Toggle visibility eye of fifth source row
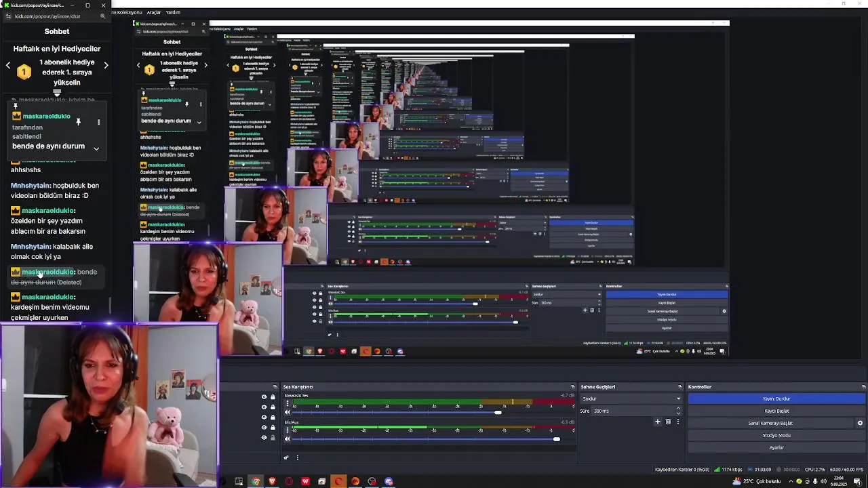868x488 pixels. point(264,437)
